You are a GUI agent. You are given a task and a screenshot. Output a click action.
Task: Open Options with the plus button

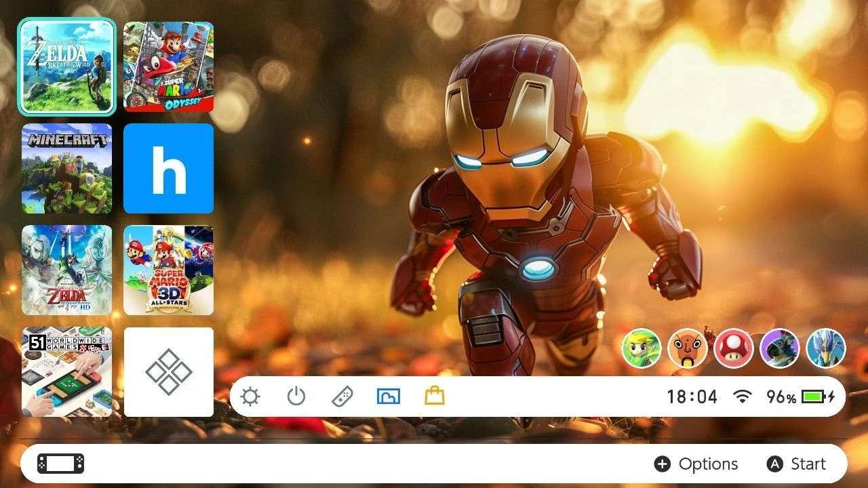tap(696, 464)
